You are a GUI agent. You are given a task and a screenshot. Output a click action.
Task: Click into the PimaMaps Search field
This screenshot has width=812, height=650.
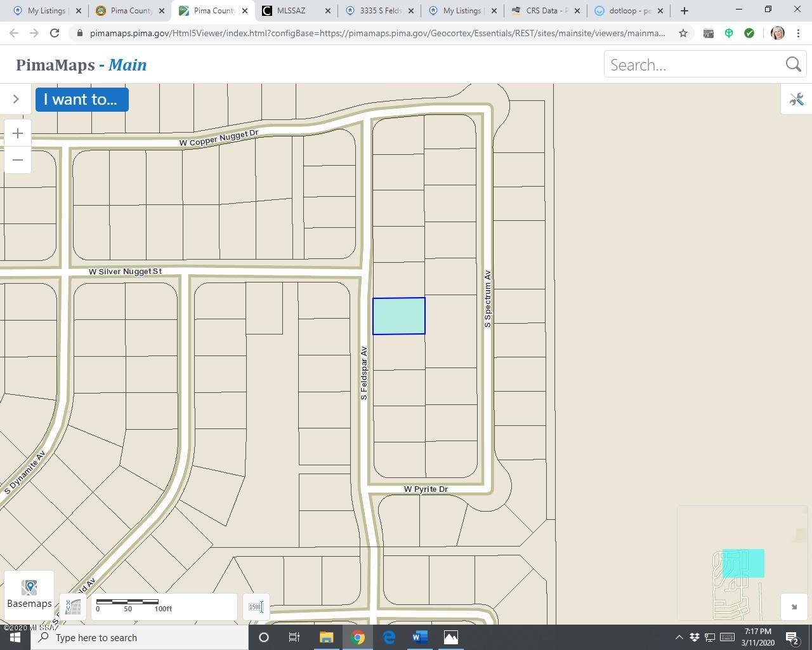[x=694, y=65]
